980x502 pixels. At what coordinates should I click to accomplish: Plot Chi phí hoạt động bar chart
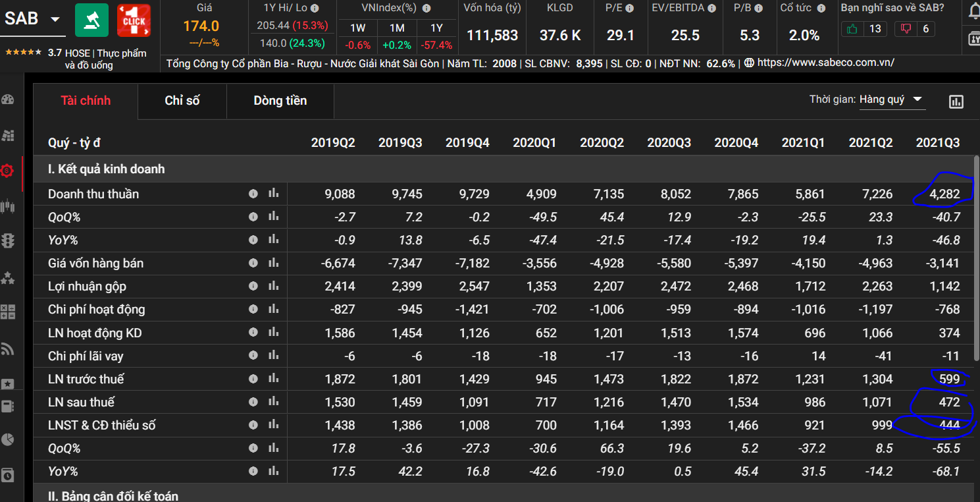tap(274, 309)
